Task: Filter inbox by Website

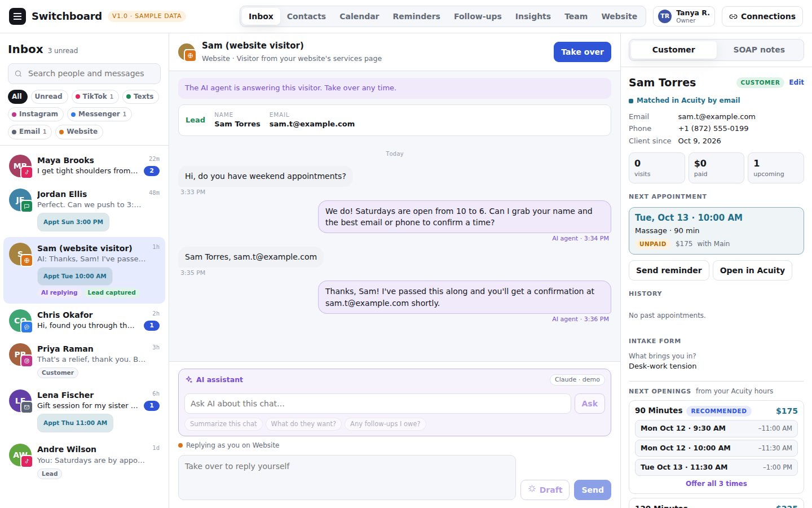Action: pos(78,132)
